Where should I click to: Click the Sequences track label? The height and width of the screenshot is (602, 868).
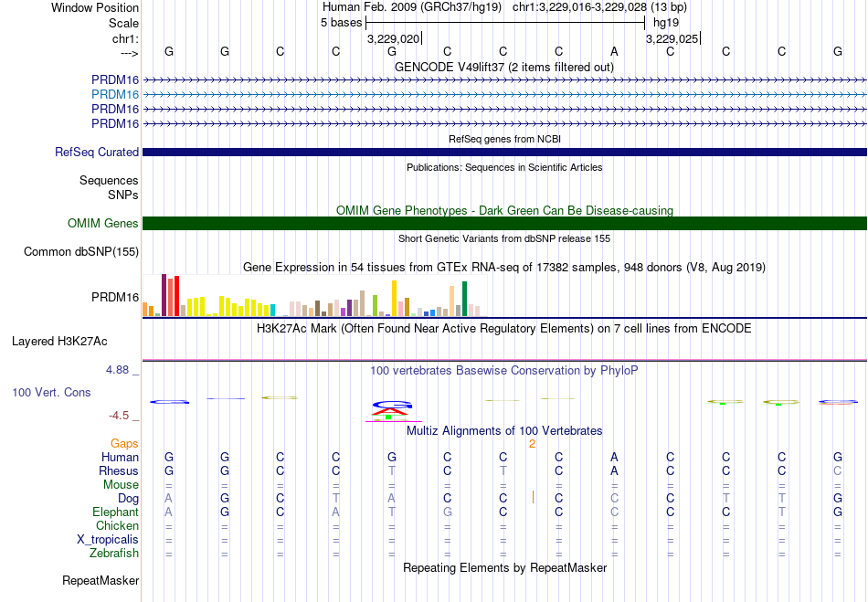point(109,180)
